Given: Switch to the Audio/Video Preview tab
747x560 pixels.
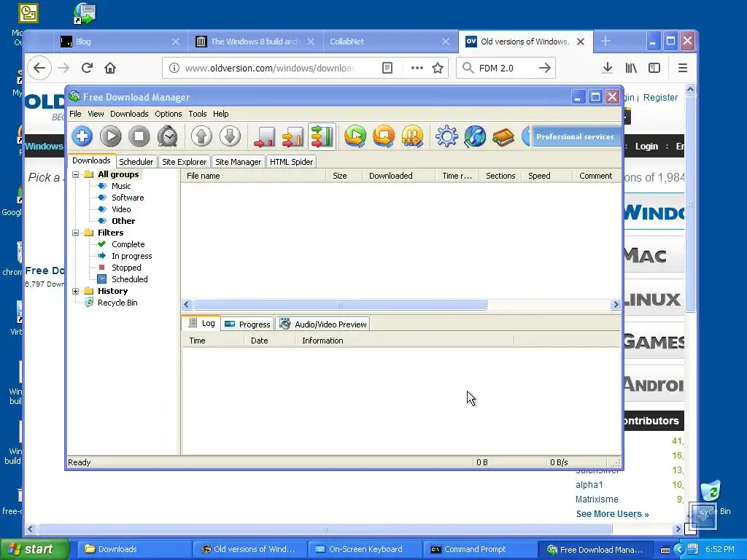Looking at the screenshot, I should click(323, 324).
